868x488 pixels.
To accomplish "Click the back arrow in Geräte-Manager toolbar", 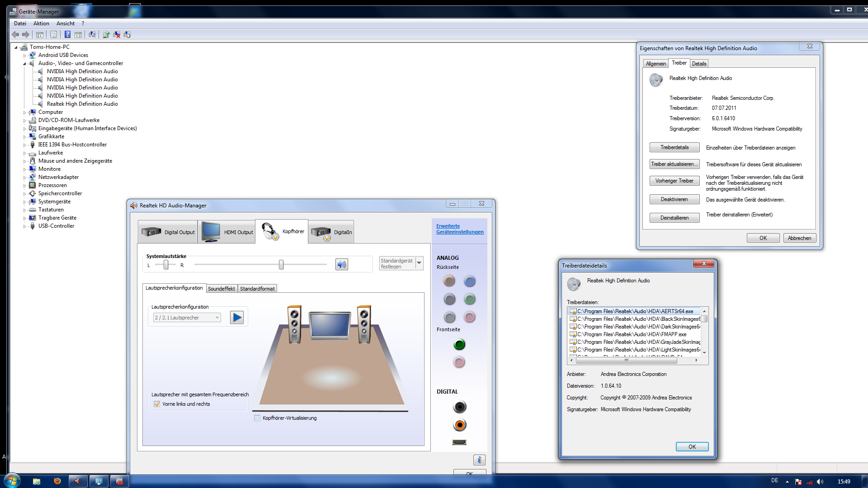I will click(15, 34).
